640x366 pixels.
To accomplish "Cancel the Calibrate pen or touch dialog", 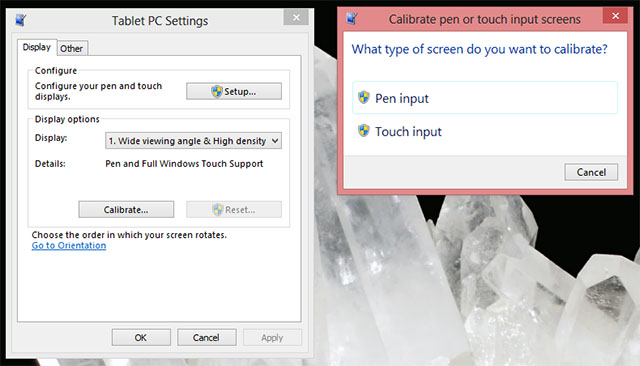I will point(591,172).
